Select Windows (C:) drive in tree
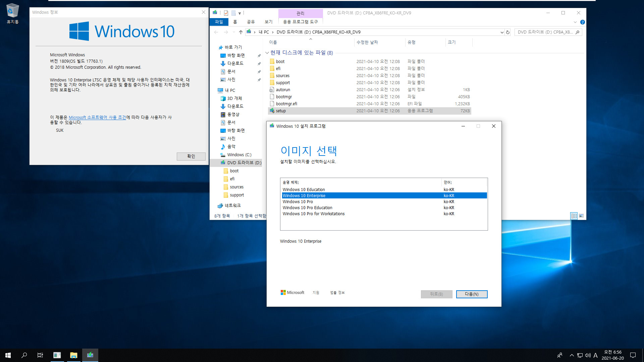Image resolution: width=644 pixels, height=362 pixels. pyautogui.click(x=239, y=155)
